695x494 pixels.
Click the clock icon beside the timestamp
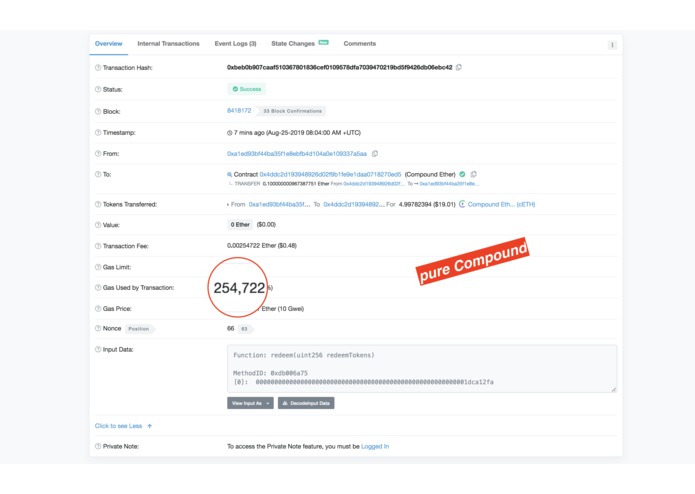click(229, 133)
